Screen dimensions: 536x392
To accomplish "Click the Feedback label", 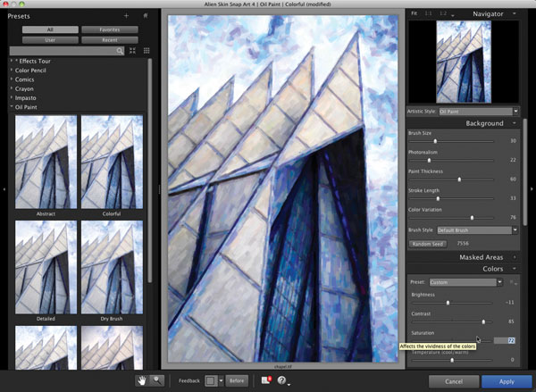I will tap(189, 380).
